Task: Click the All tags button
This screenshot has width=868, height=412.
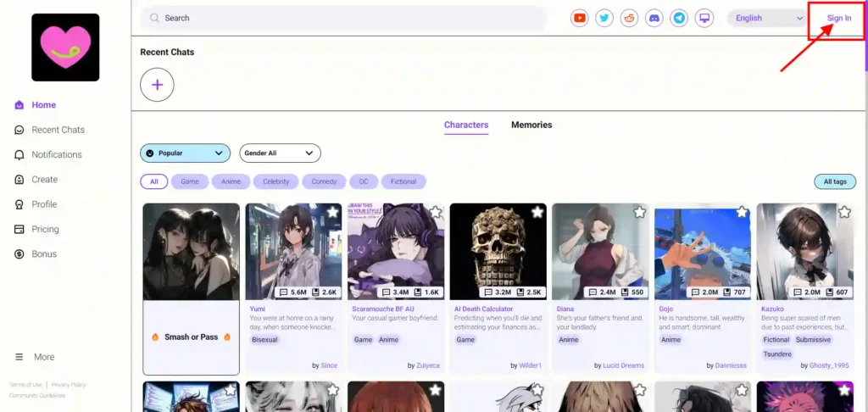Action: pyautogui.click(x=835, y=181)
